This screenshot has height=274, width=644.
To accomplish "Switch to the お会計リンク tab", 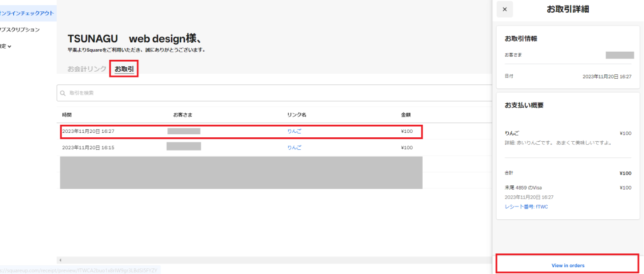I will pos(87,69).
